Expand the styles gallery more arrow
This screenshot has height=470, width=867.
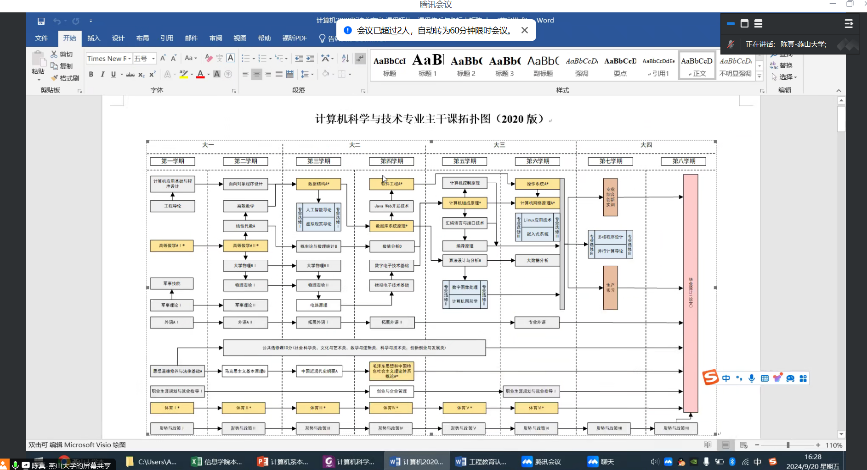point(759,76)
